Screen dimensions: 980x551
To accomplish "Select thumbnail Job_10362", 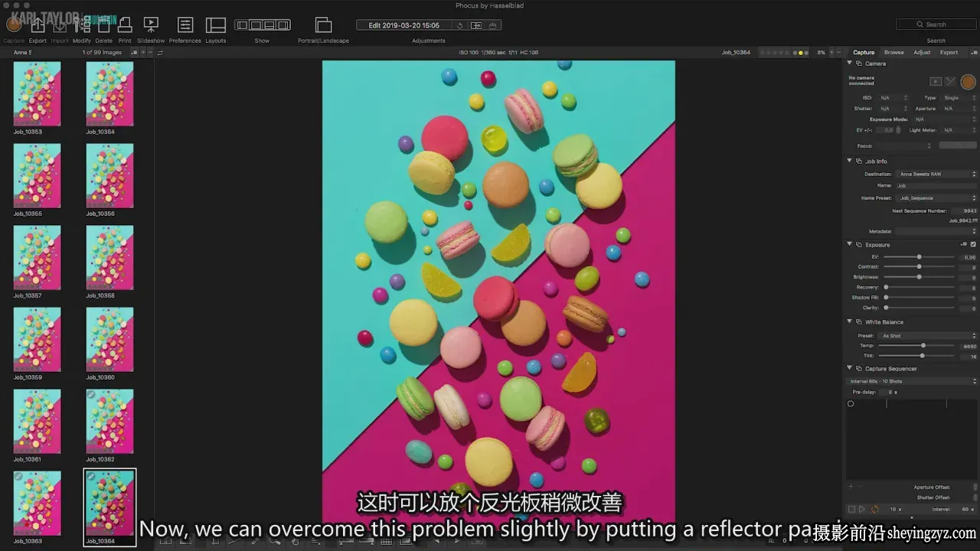I will 109,421.
